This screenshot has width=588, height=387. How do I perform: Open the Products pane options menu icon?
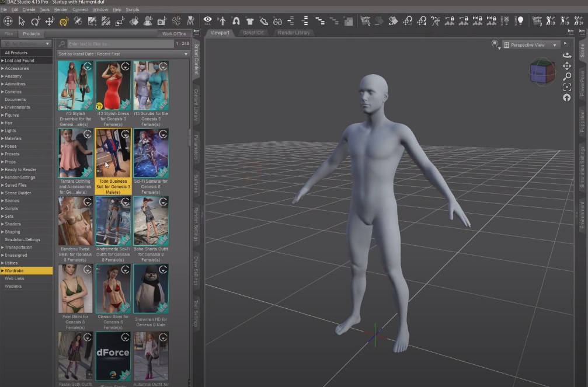click(197, 33)
